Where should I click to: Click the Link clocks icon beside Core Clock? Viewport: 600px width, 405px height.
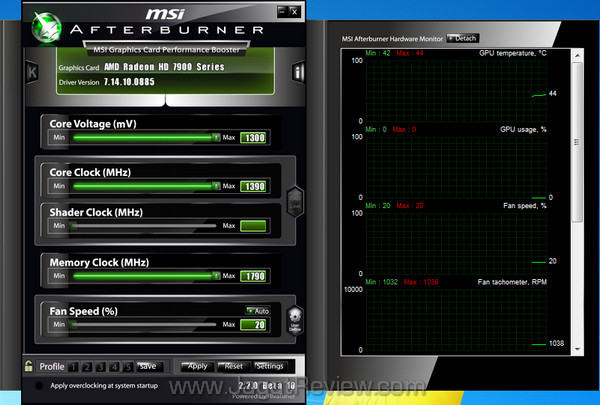point(295,200)
